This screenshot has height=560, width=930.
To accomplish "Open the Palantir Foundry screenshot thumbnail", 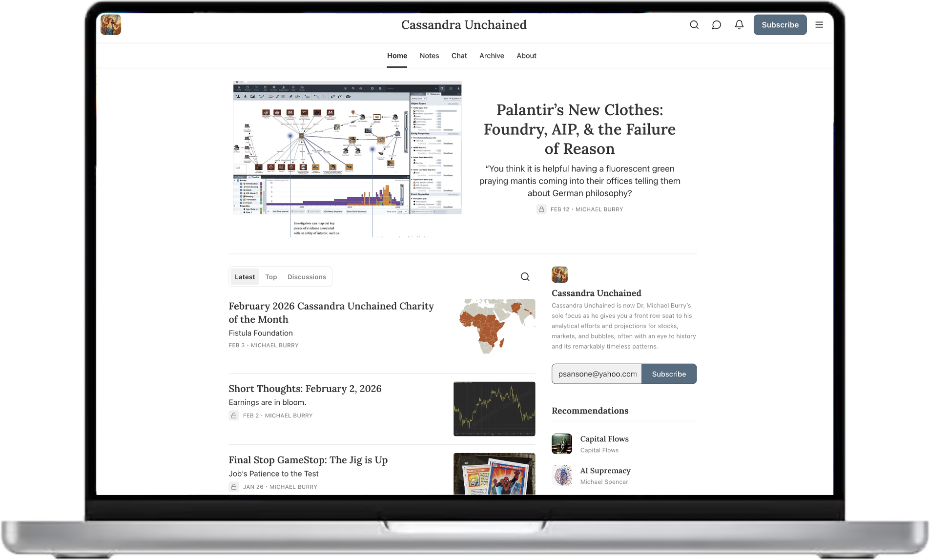I will pos(347,159).
